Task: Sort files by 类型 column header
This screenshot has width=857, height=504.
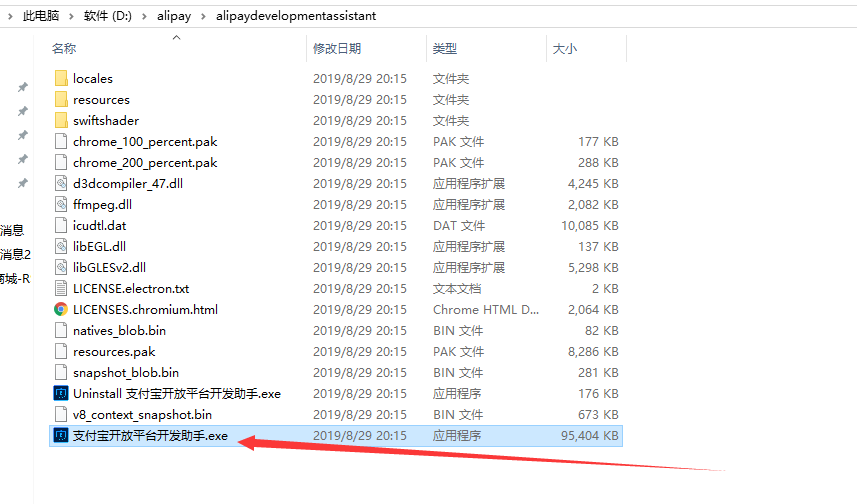Action: [444, 49]
